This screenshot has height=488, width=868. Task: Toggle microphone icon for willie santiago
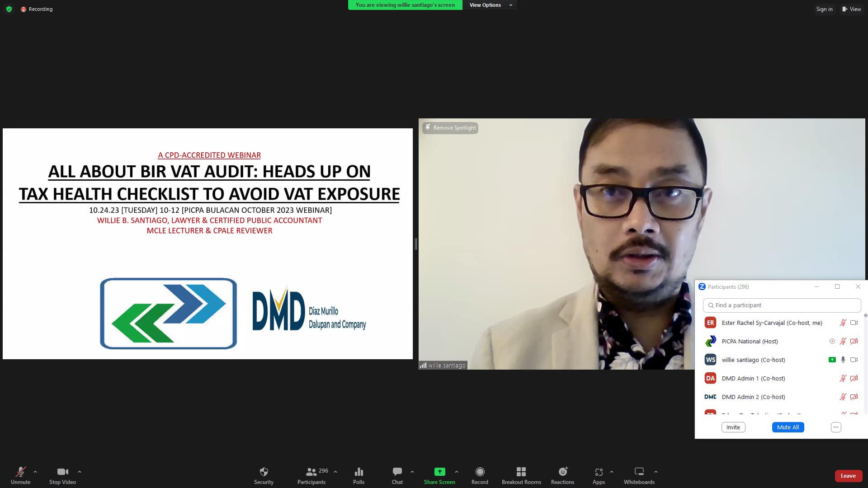[x=843, y=360]
